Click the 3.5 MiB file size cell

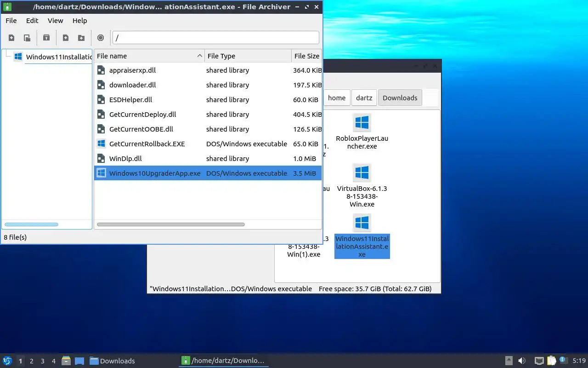point(305,173)
